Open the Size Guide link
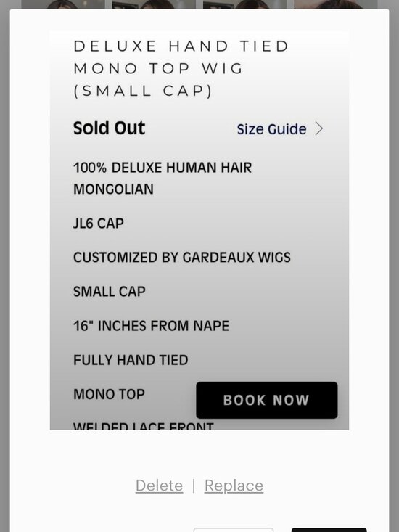399x532 pixels. coord(271,129)
